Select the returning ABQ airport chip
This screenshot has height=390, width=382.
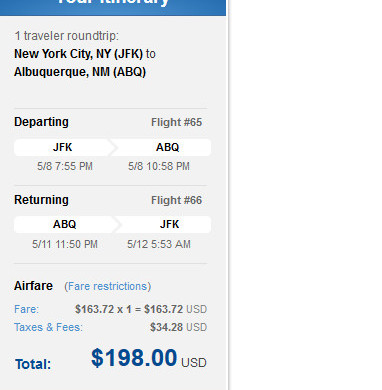tap(64, 224)
